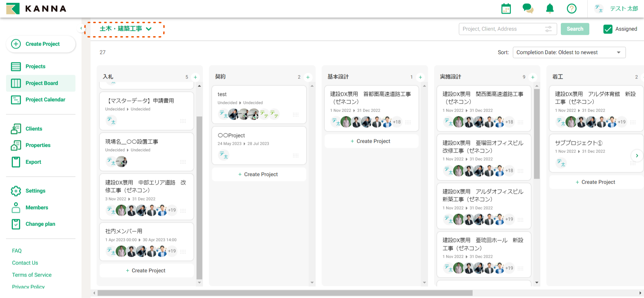Click drag handle on OOProject card
The width and height of the screenshot is (644, 298).
(x=296, y=156)
